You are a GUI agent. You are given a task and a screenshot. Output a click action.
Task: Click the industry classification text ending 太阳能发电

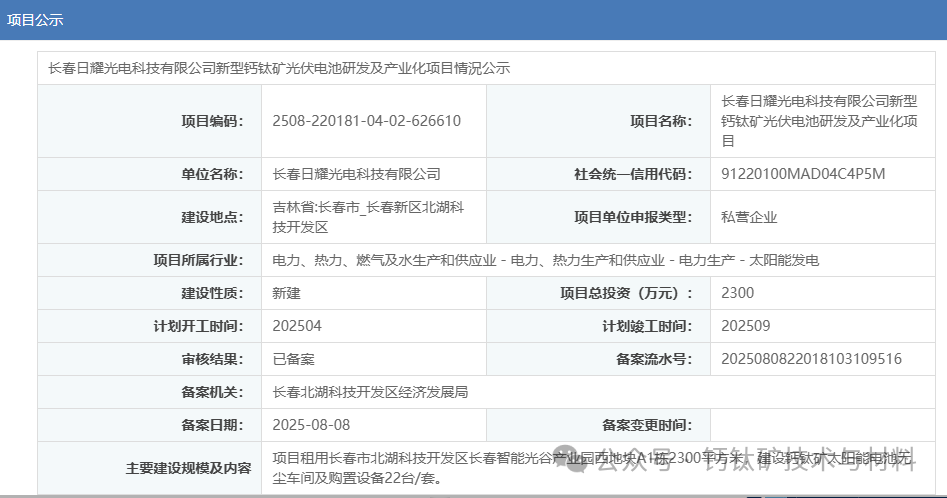click(x=545, y=260)
